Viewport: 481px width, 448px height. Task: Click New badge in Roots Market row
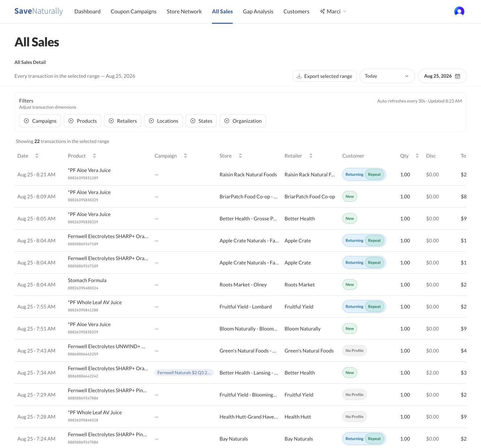(x=350, y=285)
